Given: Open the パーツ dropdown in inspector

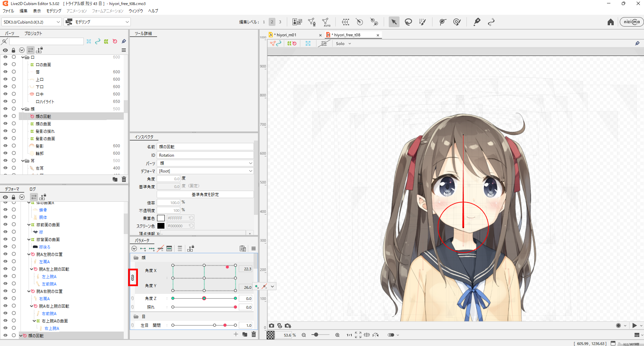Looking at the screenshot, I should [205, 163].
